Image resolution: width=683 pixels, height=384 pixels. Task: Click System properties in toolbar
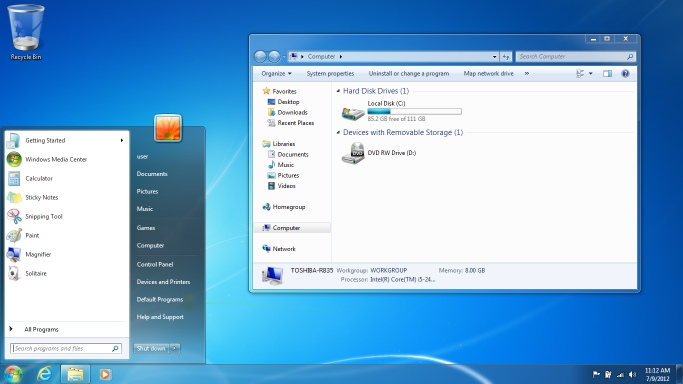[x=330, y=74]
